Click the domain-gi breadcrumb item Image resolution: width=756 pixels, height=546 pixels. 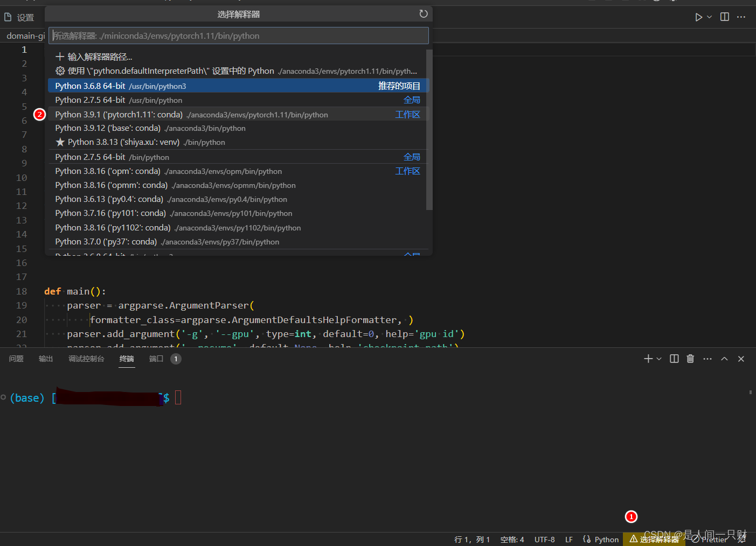point(25,36)
